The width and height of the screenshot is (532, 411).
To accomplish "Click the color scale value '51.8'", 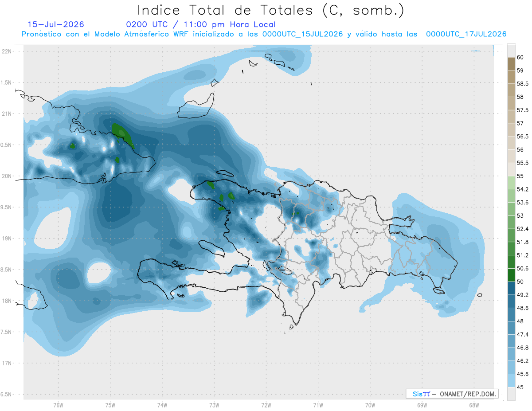I will click(x=522, y=242).
